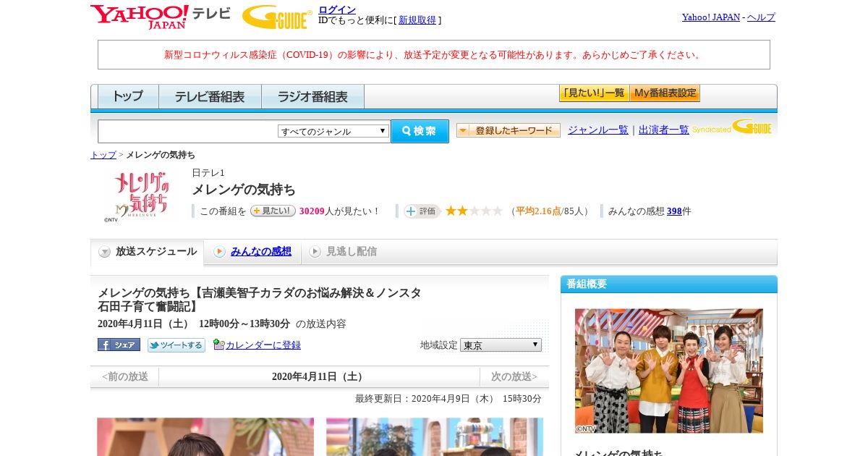Click the カレンダーに登録 link
868x456 pixels.
click(x=263, y=345)
